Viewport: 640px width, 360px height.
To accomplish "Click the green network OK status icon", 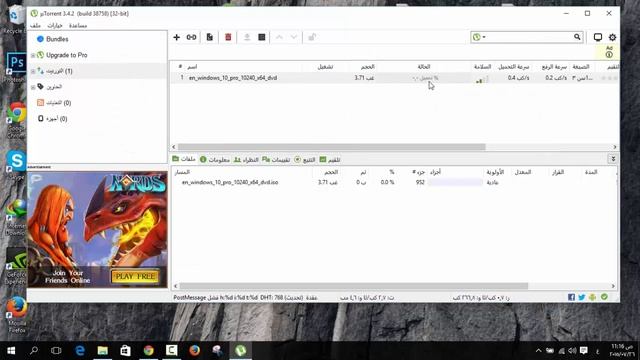I will point(604,297).
